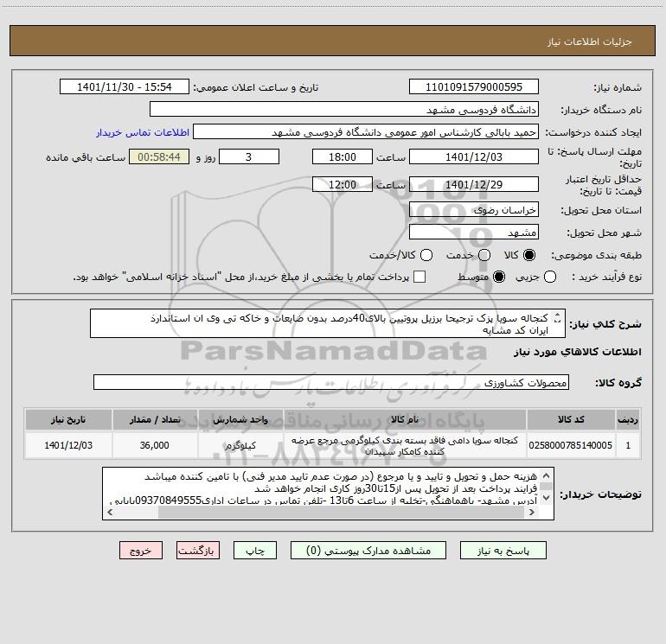The width and height of the screenshot is (666, 644).
Task: Click the announcement date 1401/11/30 field
Action: [x=125, y=86]
